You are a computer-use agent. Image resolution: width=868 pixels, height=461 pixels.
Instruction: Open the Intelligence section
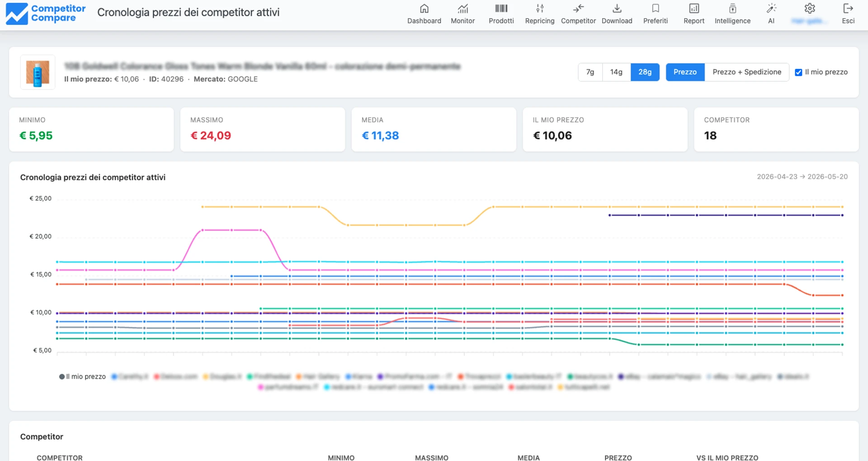pos(732,14)
